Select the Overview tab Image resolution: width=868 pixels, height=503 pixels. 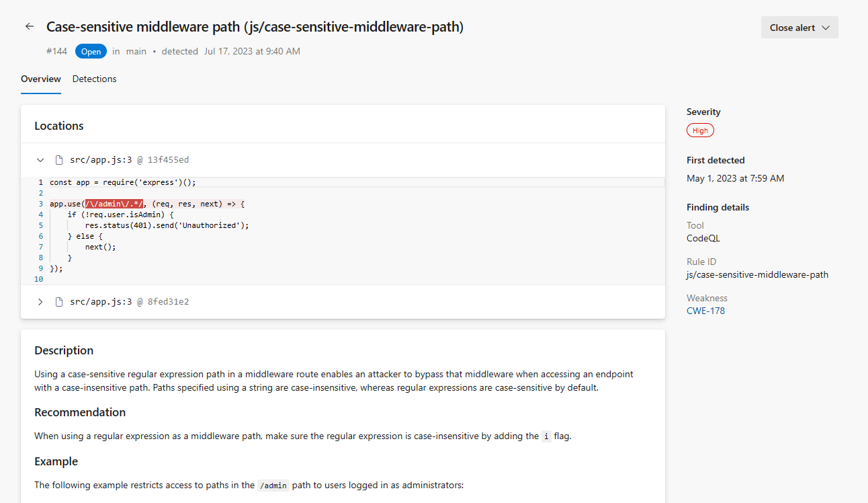pyautogui.click(x=41, y=79)
